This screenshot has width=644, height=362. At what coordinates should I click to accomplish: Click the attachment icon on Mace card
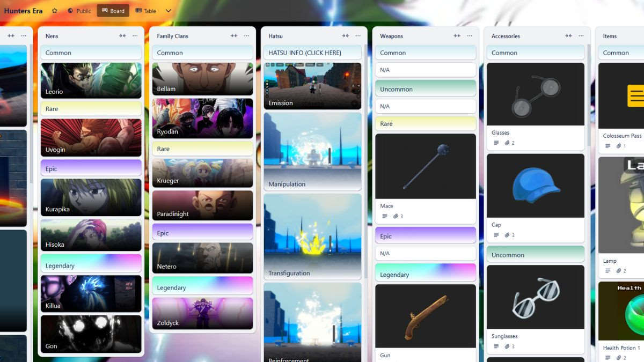click(x=395, y=217)
